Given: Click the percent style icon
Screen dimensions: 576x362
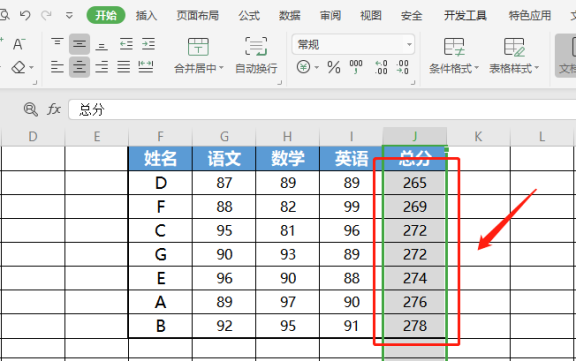Looking at the screenshot, I should point(334,67).
